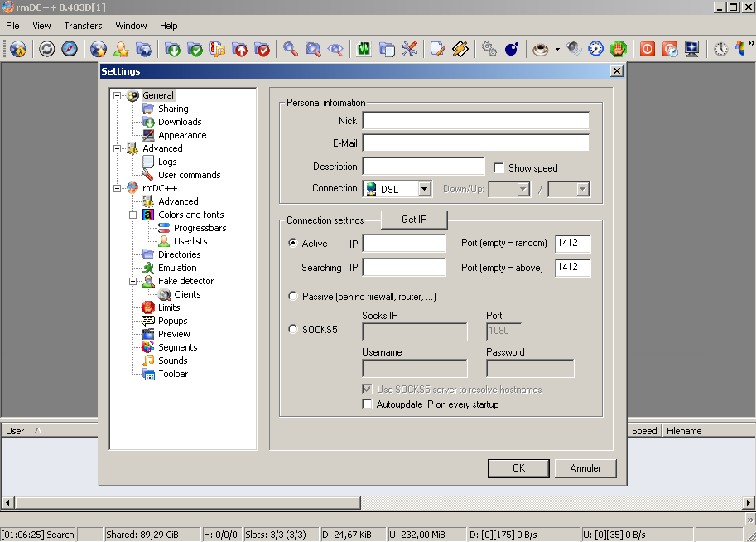The image size is (756, 542).
Task: Click the plain red power shutdown icon
Action: point(647,49)
